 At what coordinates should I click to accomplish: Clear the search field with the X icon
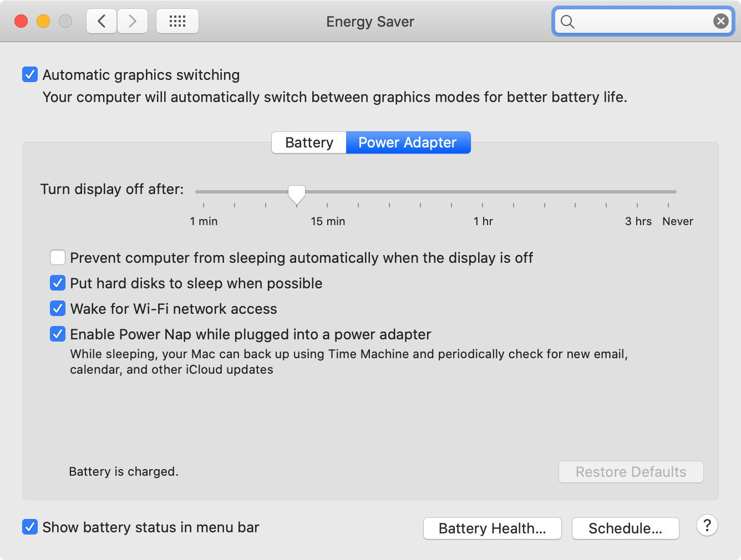[x=720, y=22]
